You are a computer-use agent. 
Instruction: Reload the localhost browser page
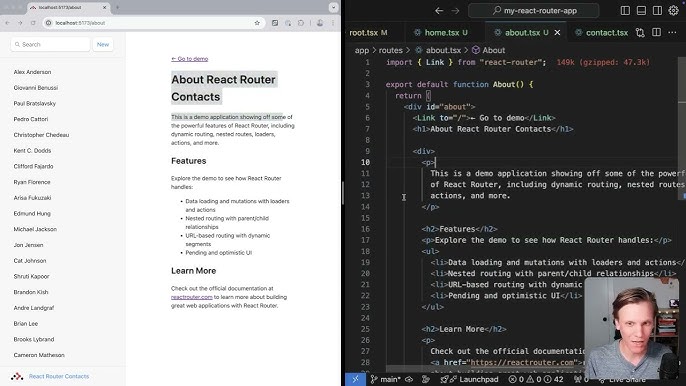[x=33, y=23]
